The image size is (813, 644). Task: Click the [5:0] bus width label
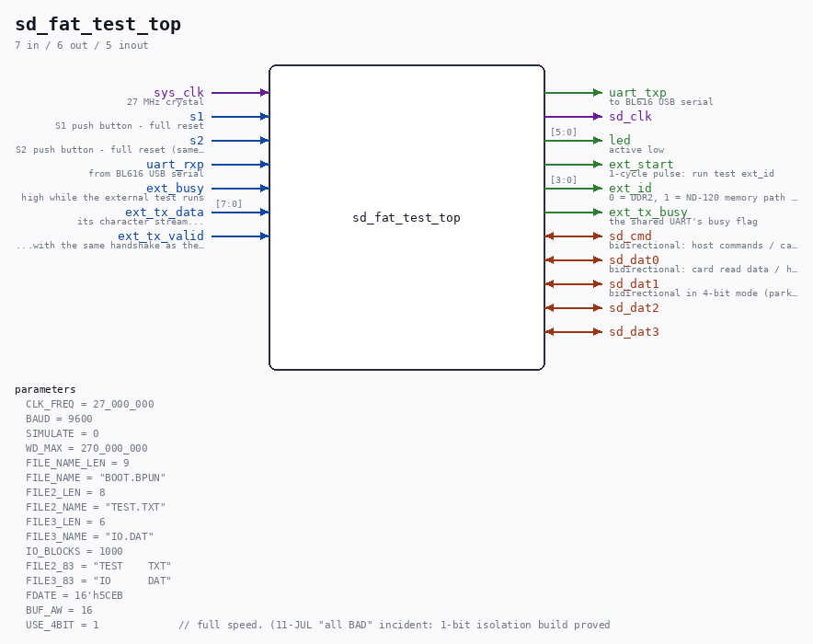pyautogui.click(x=564, y=132)
